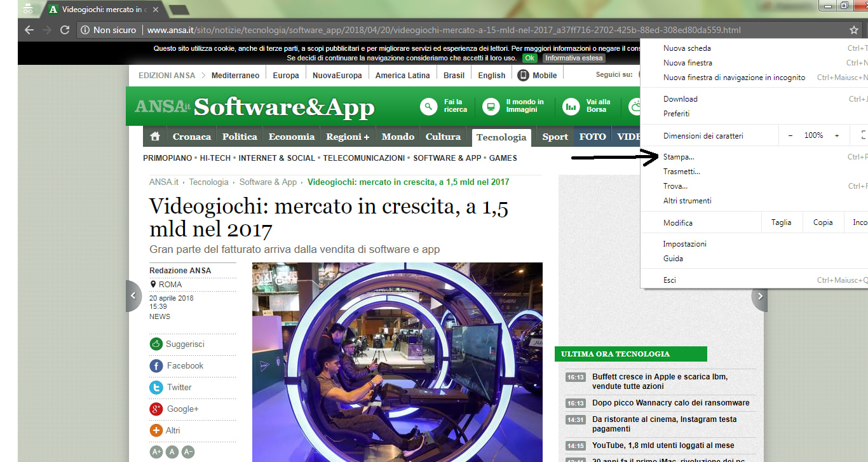This screenshot has width=868, height=462.
Task: Open a new tab with the tab-strip button
Action: tap(179, 10)
